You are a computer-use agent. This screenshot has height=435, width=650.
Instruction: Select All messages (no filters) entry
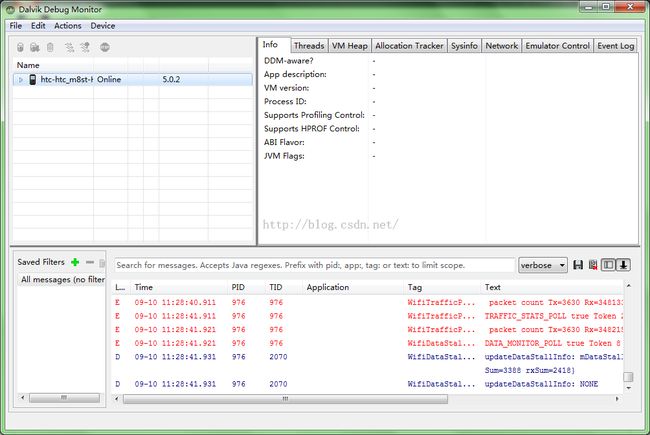[62, 279]
